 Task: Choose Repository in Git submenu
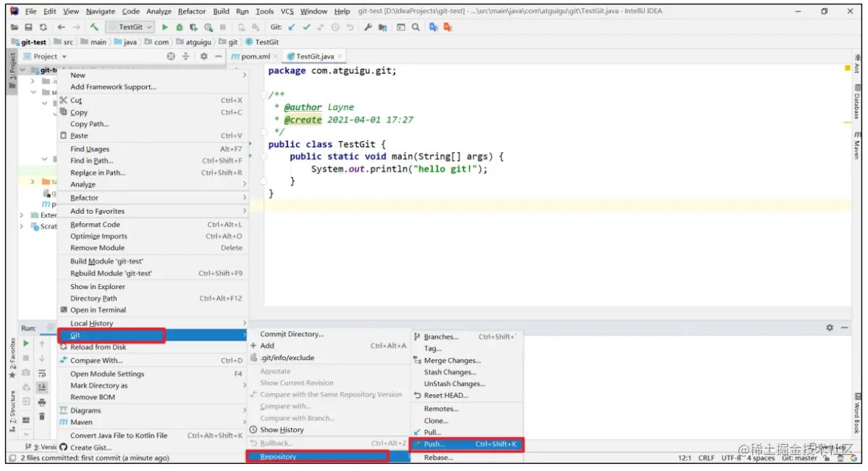coord(328,457)
